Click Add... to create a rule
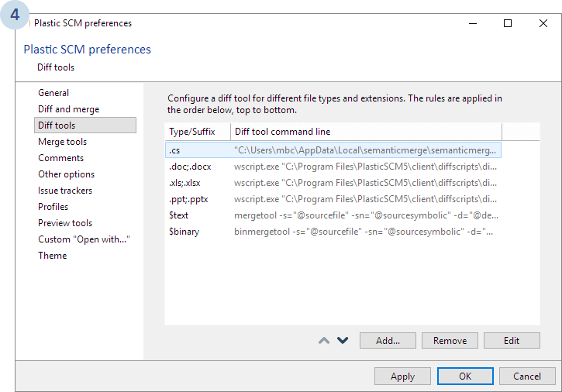 [388, 340]
